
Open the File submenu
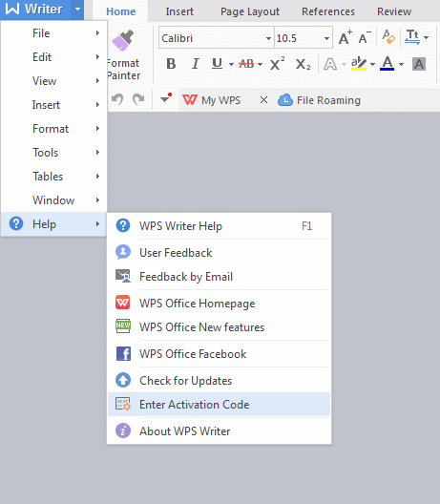tap(53, 33)
